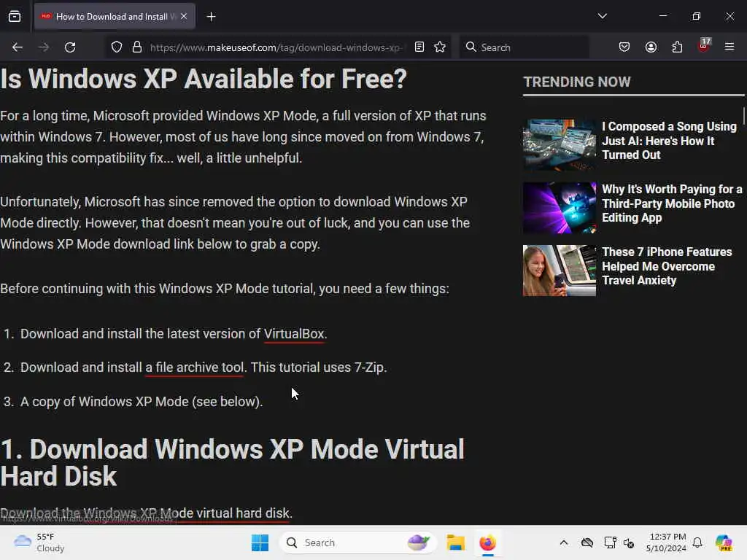Launch Copilot preview icon in taskbar
This screenshot has width=747, height=560.
[x=724, y=542]
